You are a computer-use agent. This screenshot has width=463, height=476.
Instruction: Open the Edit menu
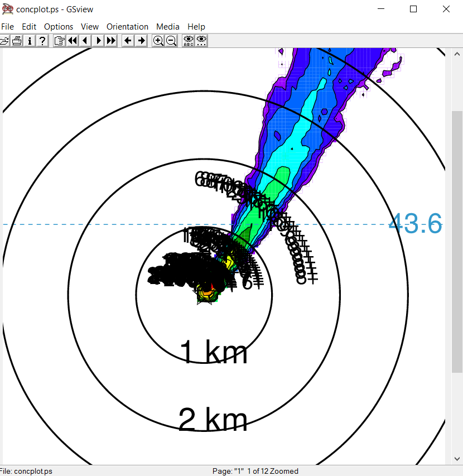29,27
